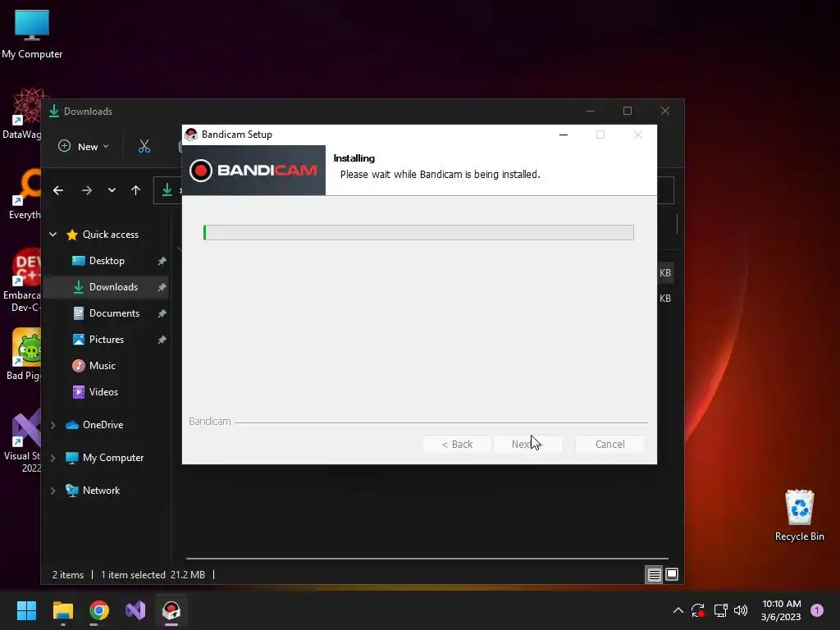Switch to details view in status bar
The height and width of the screenshot is (630, 840).
coord(654,575)
